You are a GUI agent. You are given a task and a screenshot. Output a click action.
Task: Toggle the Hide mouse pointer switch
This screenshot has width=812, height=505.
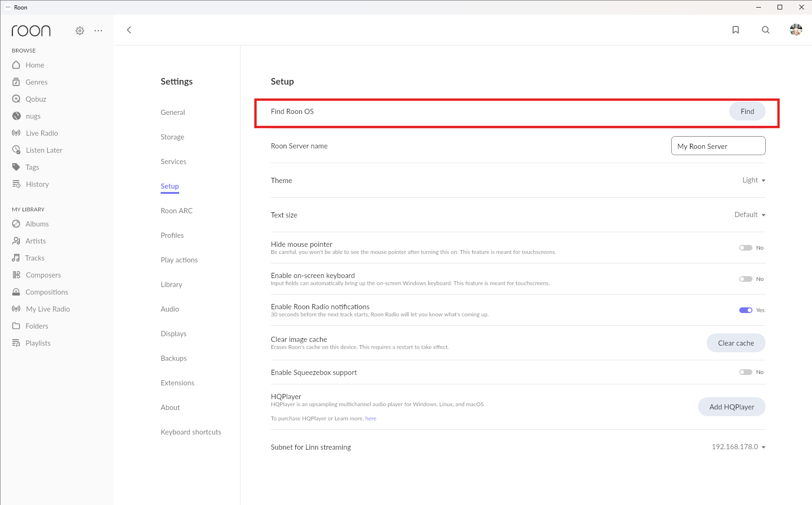click(745, 248)
